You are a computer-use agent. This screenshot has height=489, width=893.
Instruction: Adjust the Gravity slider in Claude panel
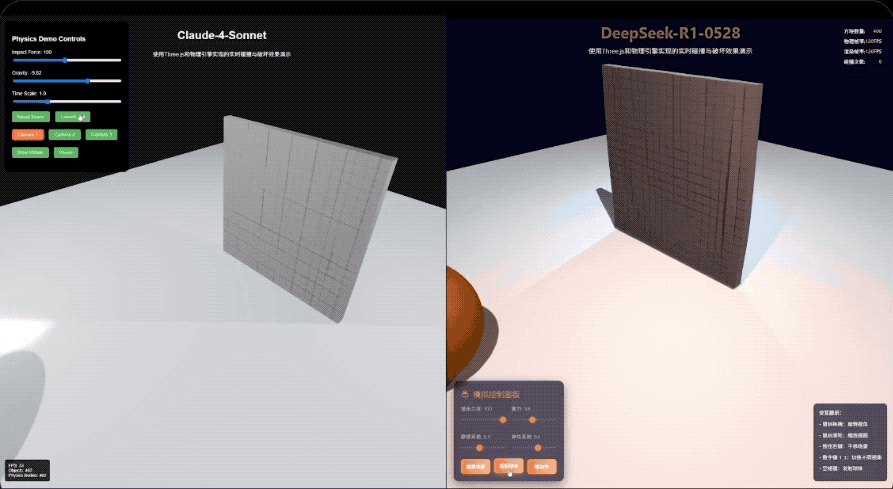[67, 81]
